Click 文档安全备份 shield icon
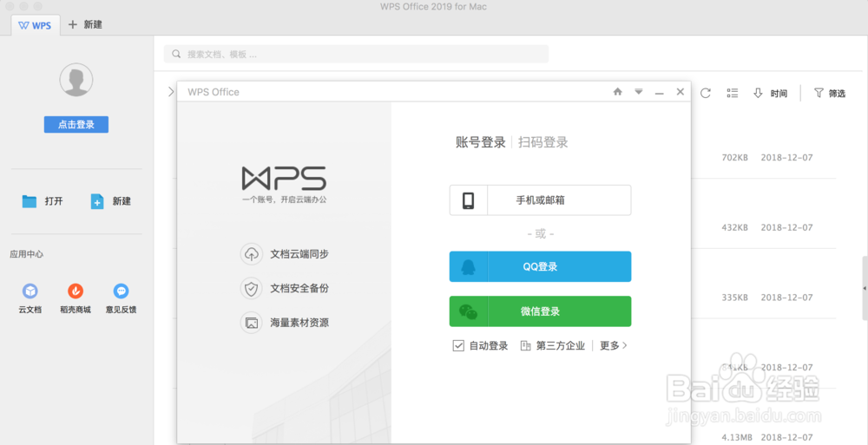The height and width of the screenshot is (445, 868). (x=251, y=288)
